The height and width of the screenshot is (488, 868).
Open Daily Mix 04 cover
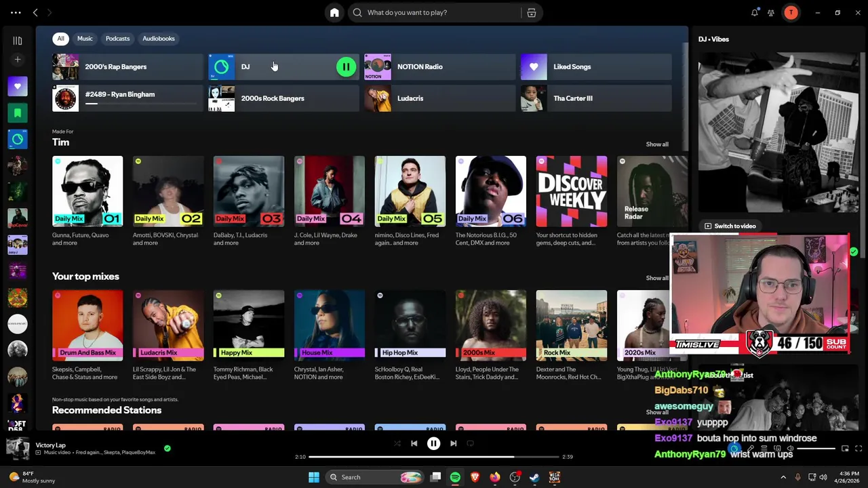point(330,191)
